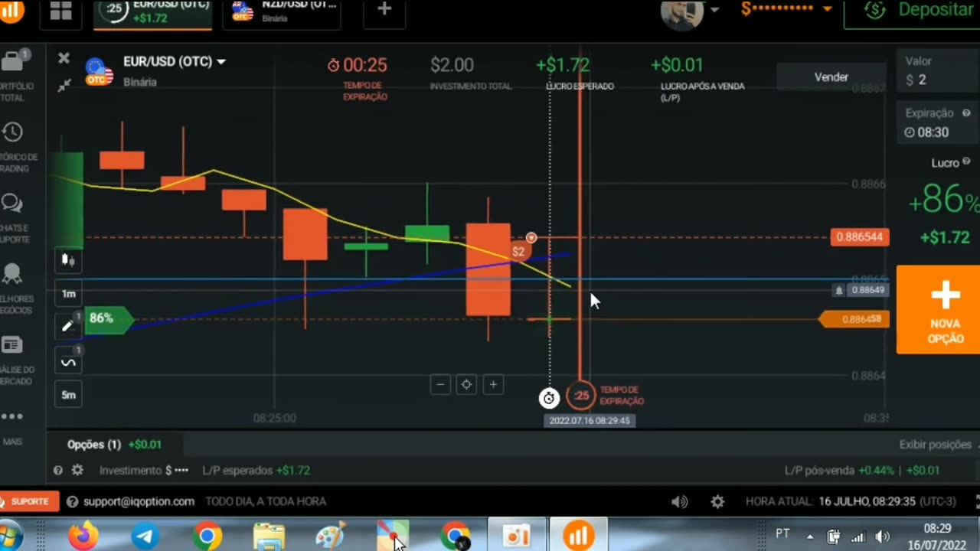Open trading history clock icon
980x551 pixels.
click(12, 132)
